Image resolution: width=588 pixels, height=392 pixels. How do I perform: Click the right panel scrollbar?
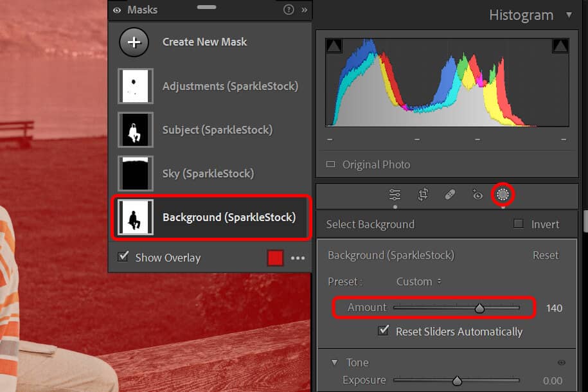click(585, 221)
